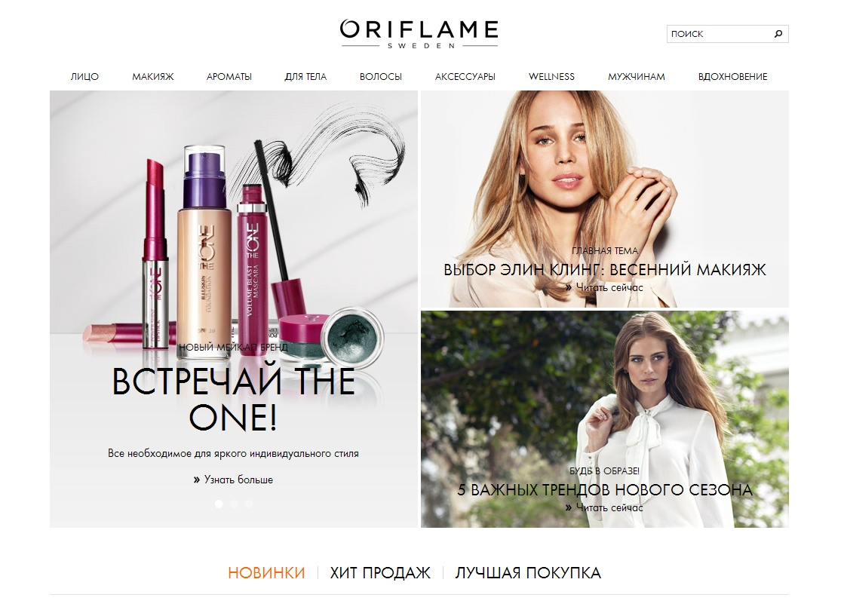Open the ЛИЦО menu

point(84,76)
